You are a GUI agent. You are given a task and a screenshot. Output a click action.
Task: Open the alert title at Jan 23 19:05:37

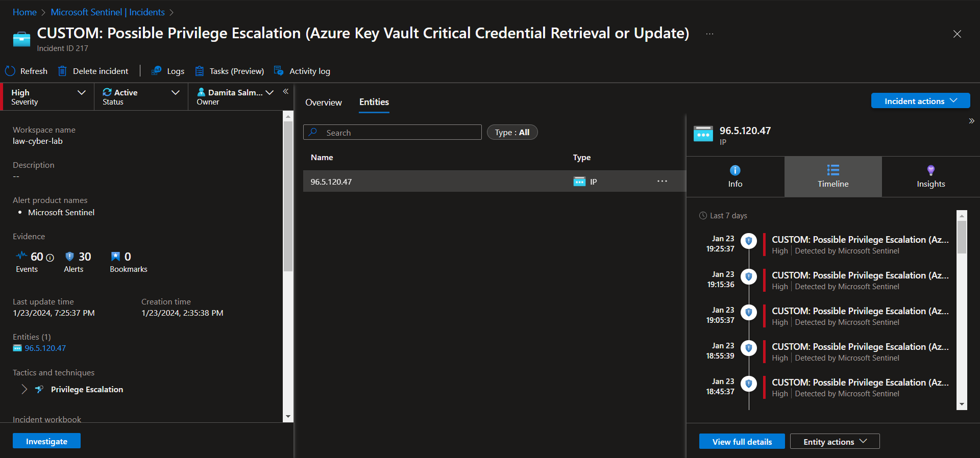point(860,311)
